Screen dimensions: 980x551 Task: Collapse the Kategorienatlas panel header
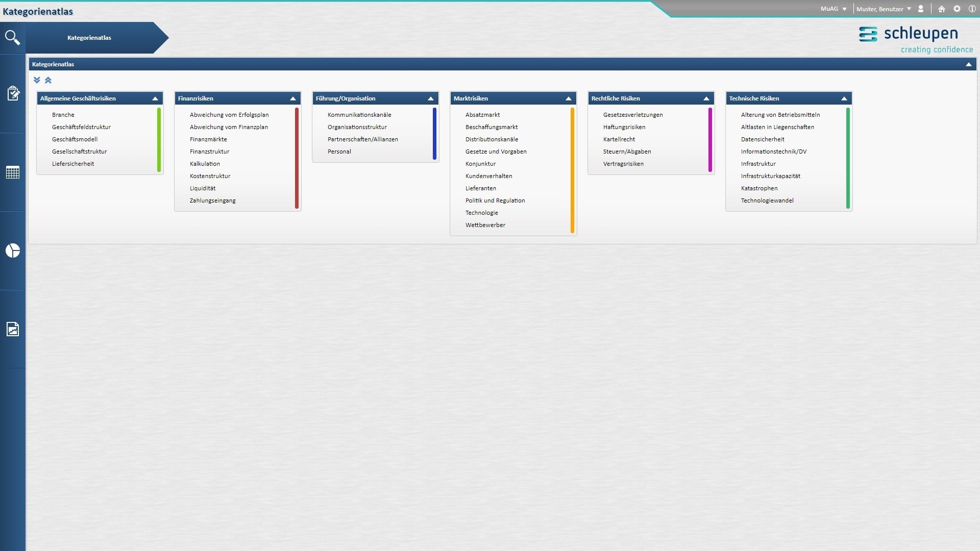968,64
